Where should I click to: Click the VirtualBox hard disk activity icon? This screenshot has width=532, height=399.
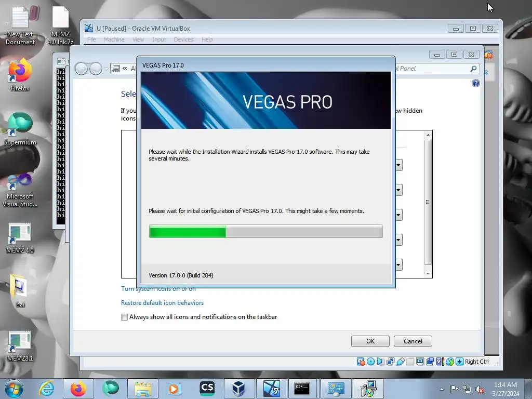click(x=361, y=362)
